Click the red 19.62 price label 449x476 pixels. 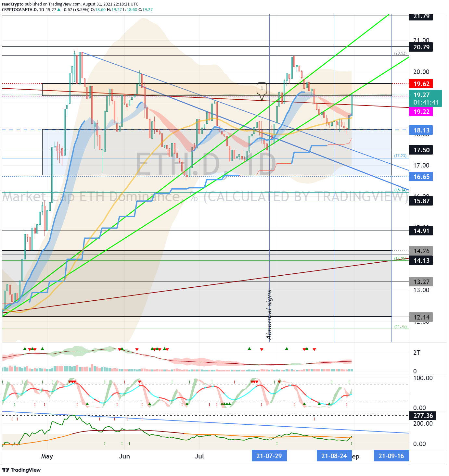tap(421, 84)
